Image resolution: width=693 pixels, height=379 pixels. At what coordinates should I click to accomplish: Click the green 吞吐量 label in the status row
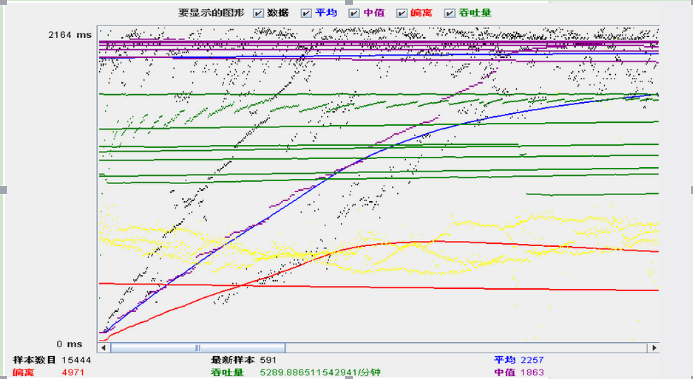(x=227, y=372)
